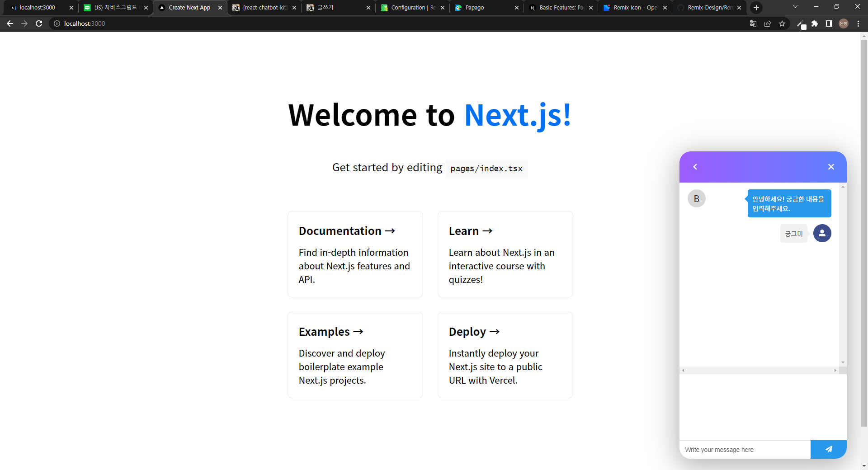Translate this page icon
This screenshot has width=868, height=470.
pos(753,23)
